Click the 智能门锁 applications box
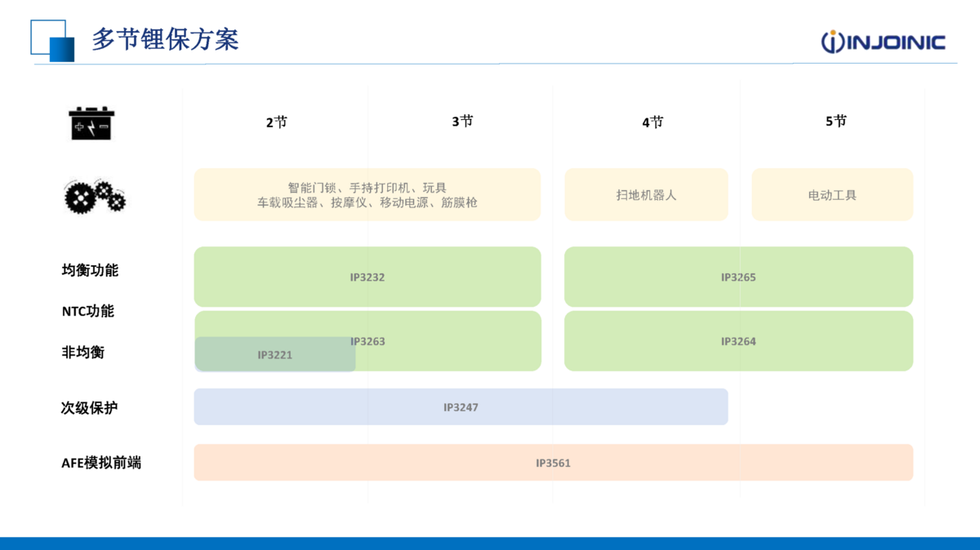This screenshot has width=980, height=550. click(x=367, y=195)
